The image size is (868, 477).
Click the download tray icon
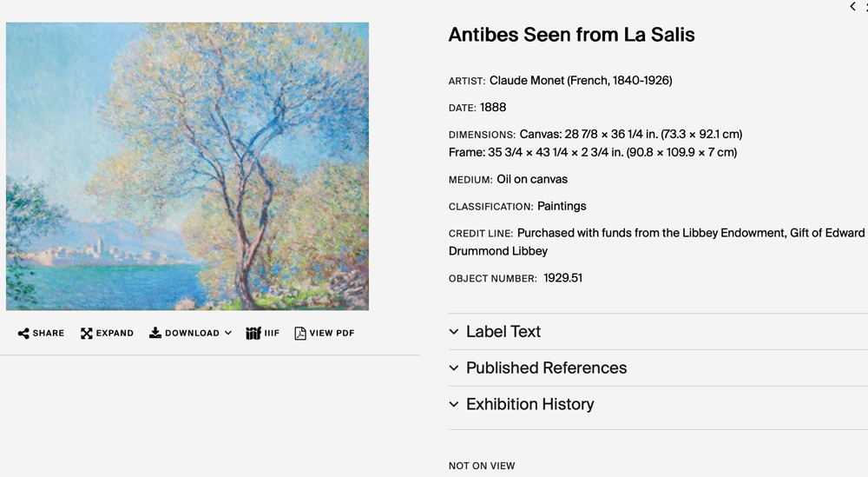(155, 333)
